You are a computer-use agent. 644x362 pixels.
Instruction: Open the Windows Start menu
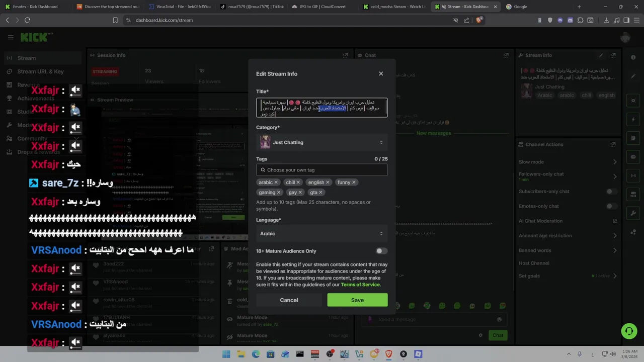point(226,354)
